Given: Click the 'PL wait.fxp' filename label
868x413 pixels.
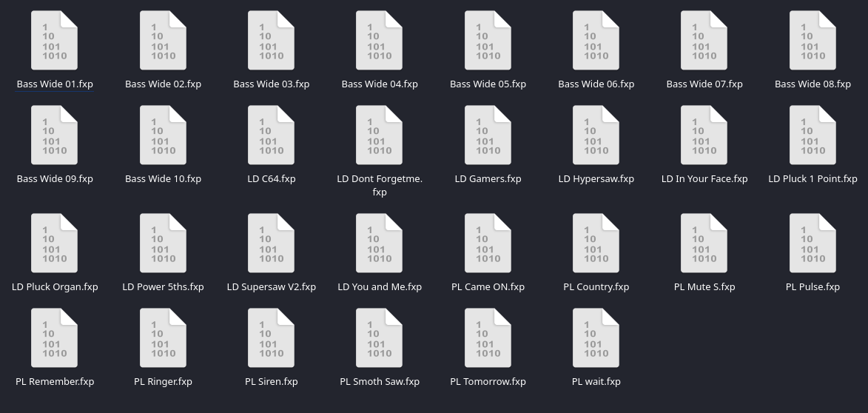Looking at the screenshot, I should tap(596, 381).
